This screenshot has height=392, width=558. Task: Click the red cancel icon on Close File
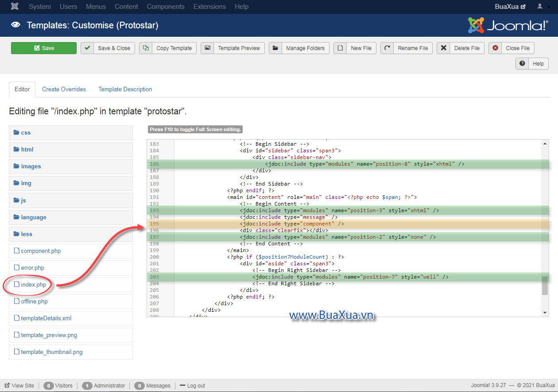pos(495,48)
